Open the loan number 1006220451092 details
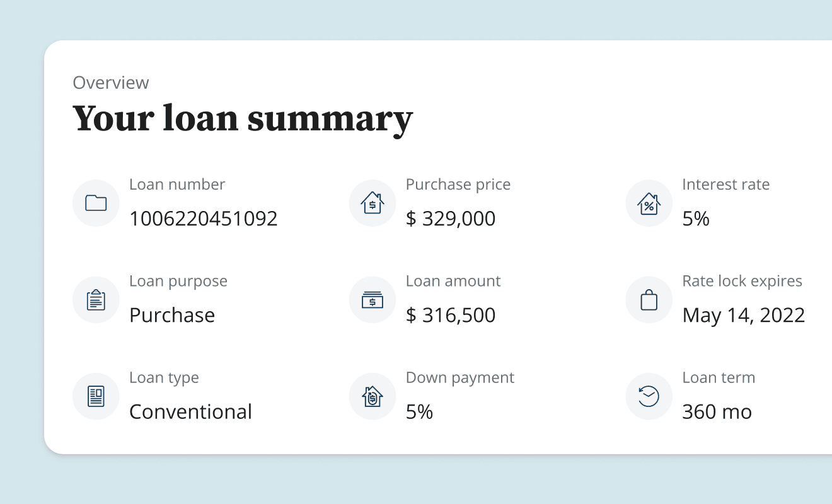The image size is (832, 504). (x=203, y=218)
